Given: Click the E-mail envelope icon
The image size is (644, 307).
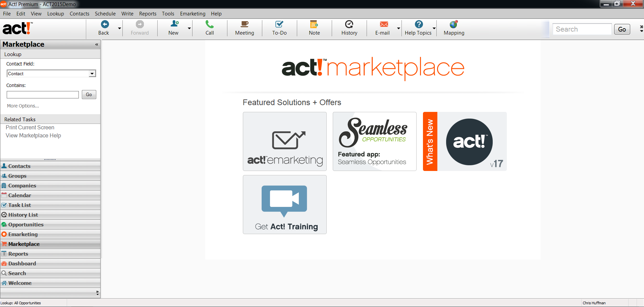Looking at the screenshot, I should [384, 24].
